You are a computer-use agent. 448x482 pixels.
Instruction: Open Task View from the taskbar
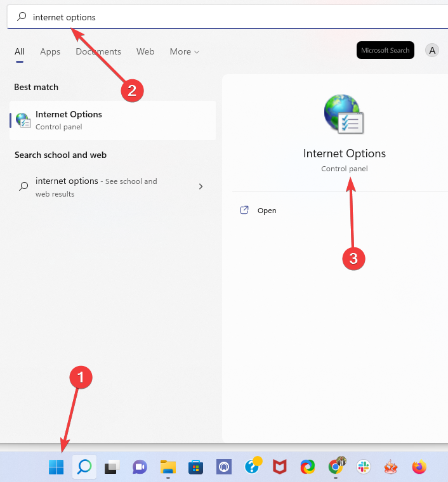(x=112, y=467)
